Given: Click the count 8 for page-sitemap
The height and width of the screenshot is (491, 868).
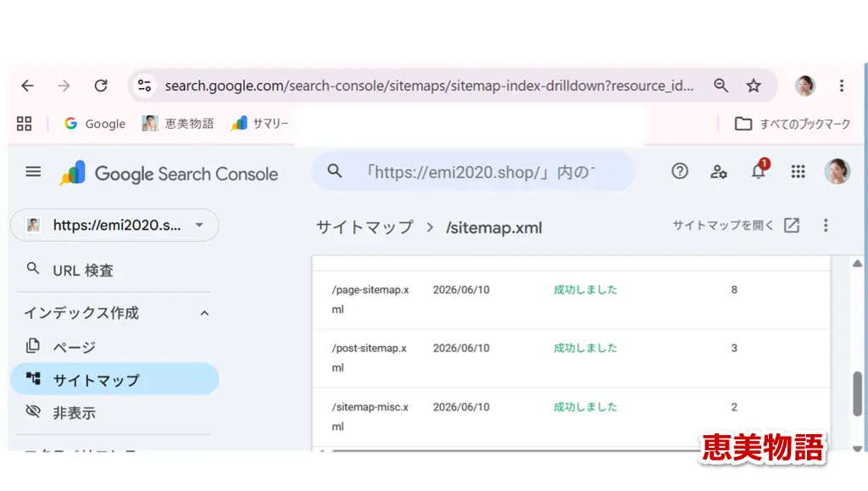Looking at the screenshot, I should click(734, 290).
